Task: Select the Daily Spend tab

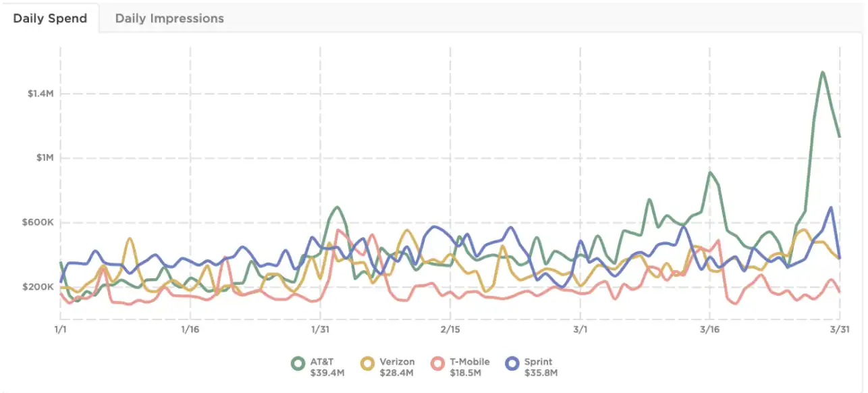Action: (50, 18)
